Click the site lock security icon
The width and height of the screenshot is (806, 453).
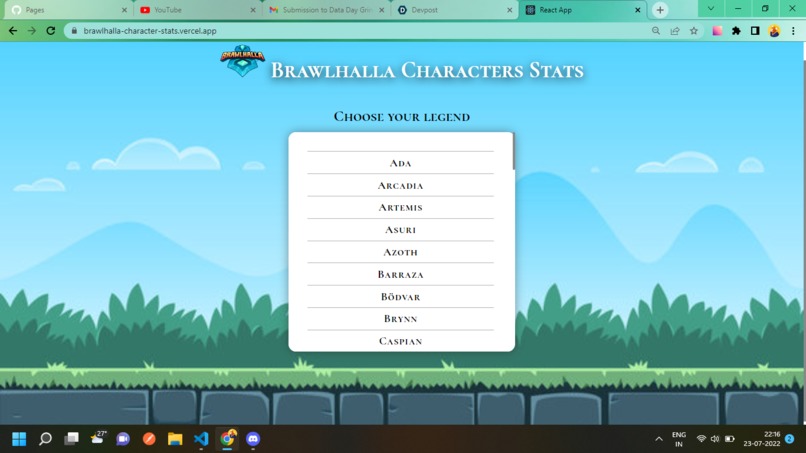click(74, 31)
